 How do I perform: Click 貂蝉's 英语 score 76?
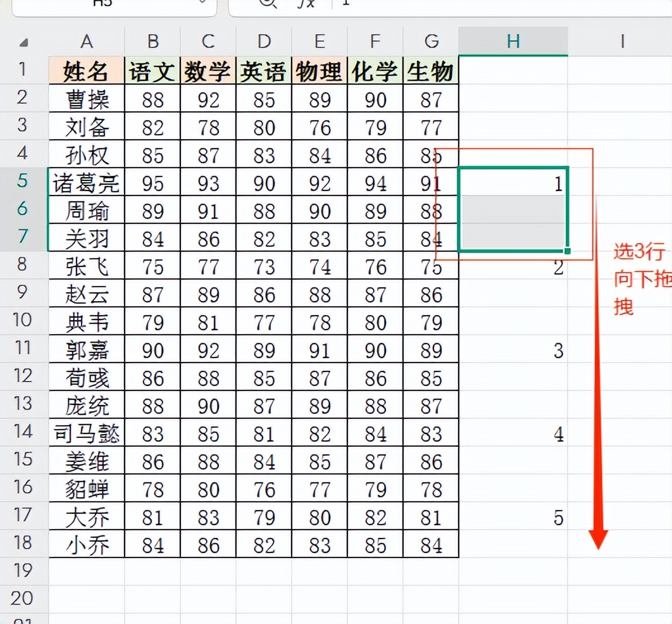click(x=264, y=489)
